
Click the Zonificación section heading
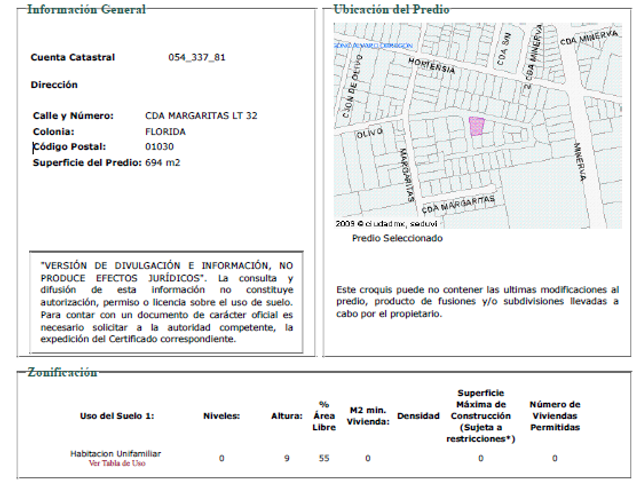click(62, 372)
